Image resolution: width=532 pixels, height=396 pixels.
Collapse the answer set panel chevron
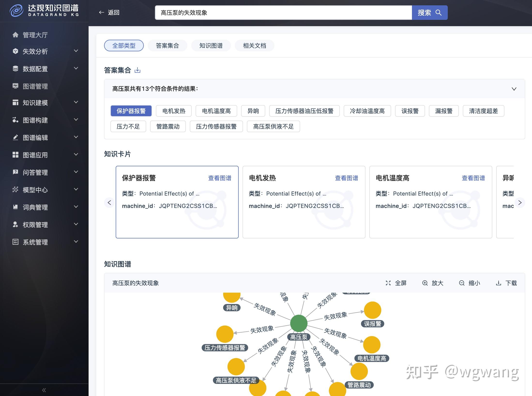[514, 89]
